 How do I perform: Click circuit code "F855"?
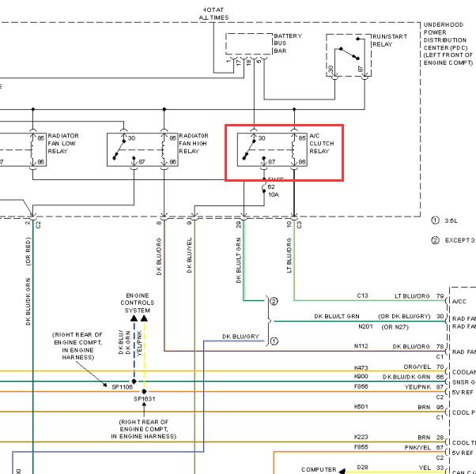pyautogui.click(x=361, y=447)
